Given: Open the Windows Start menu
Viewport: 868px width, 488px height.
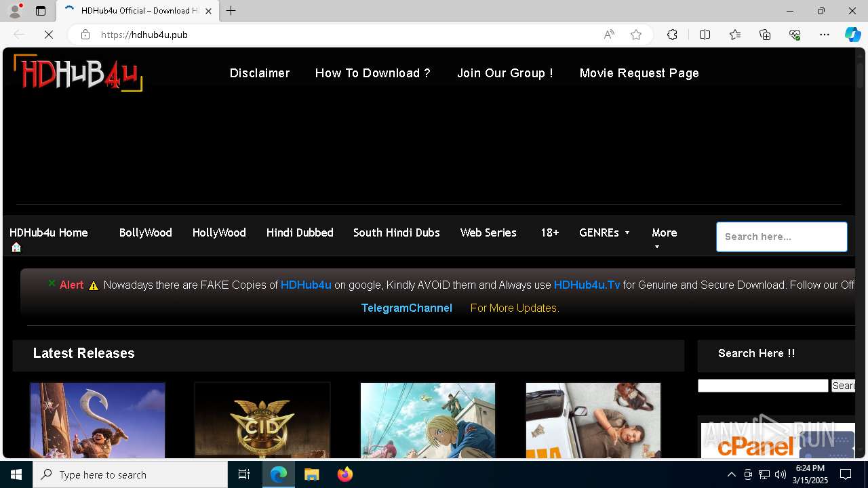Looking at the screenshot, I should (16, 474).
